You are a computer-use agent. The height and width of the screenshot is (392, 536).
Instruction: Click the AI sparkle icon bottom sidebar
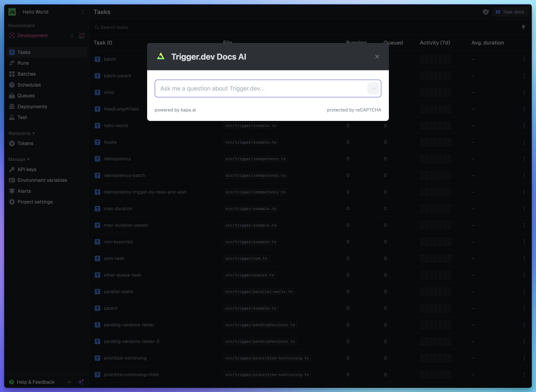pyautogui.click(x=81, y=382)
